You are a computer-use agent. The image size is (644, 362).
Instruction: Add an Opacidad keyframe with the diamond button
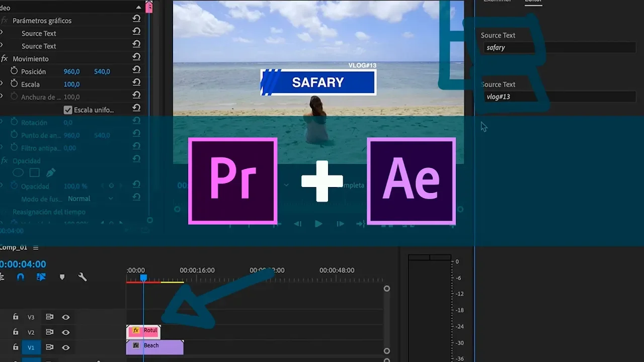pos(112,186)
